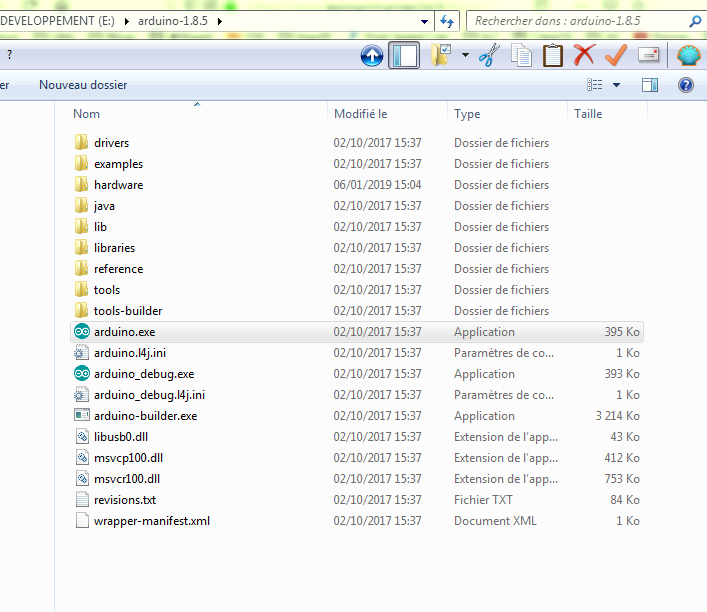Click the Document XML type cell
Screen dimensions: 707x612
pyautogui.click(x=495, y=521)
